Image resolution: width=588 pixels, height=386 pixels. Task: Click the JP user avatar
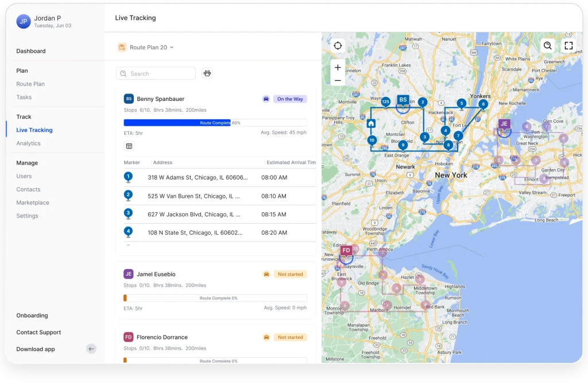click(x=23, y=21)
